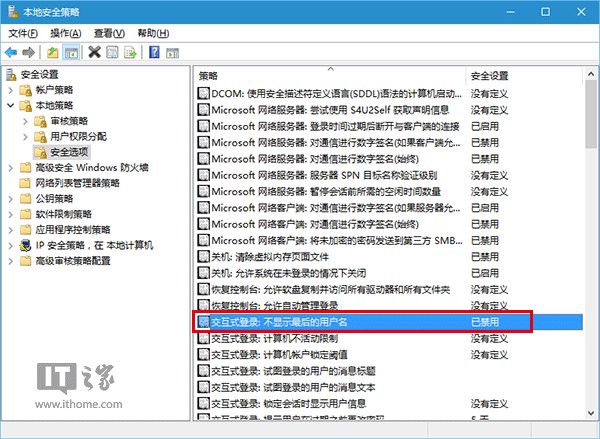Click the policy list scrollbar thumb
Image resolution: width=600 pixels, height=439 pixels.
coord(591,114)
